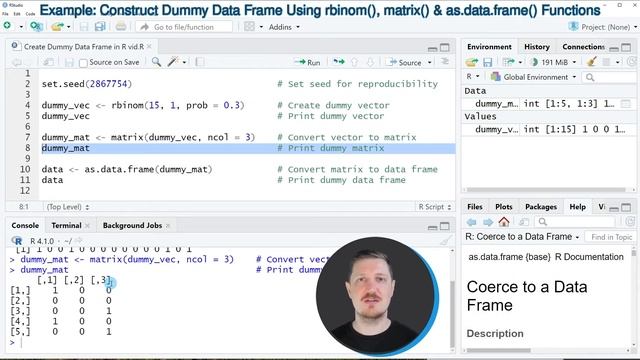
Task: Click the Run button in the editor
Action: (x=308, y=62)
